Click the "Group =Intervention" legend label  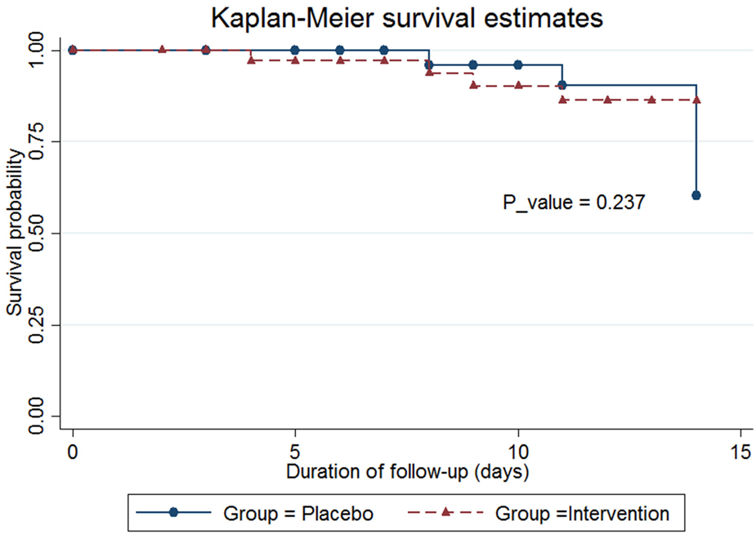582,514
